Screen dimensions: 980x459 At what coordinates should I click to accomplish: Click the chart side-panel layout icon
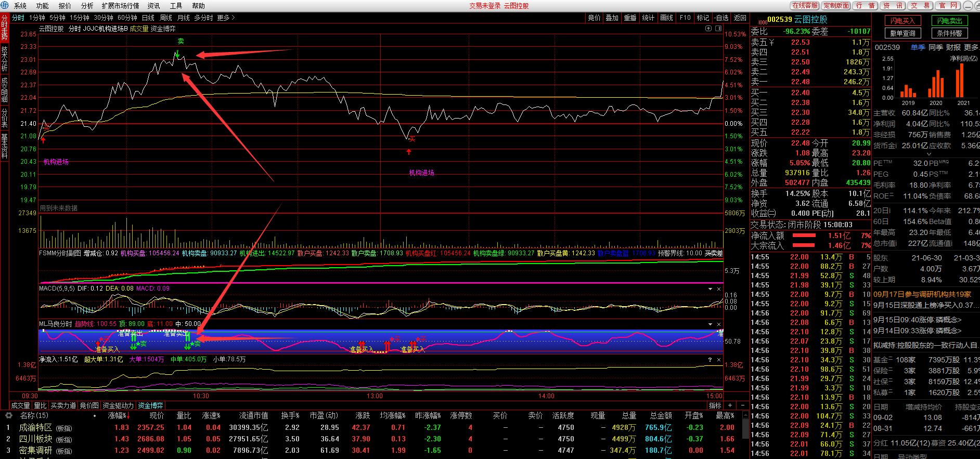tap(718, 29)
